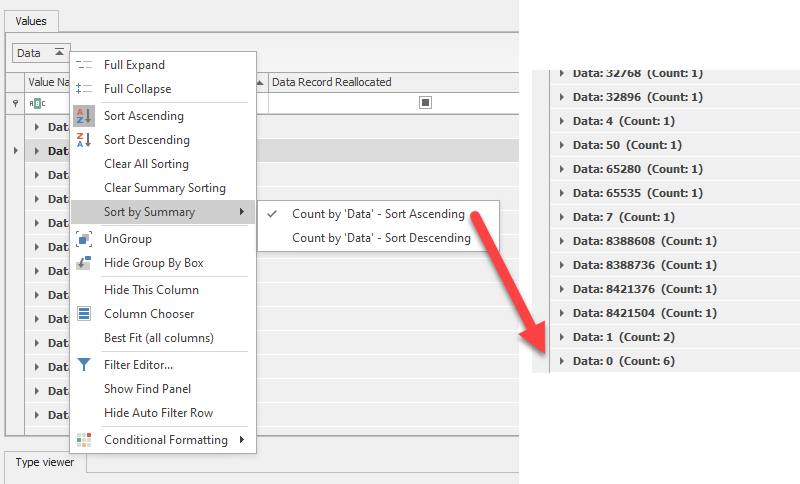Expand the Data: 32896 group
The image size is (800, 484).
point(562,97)
